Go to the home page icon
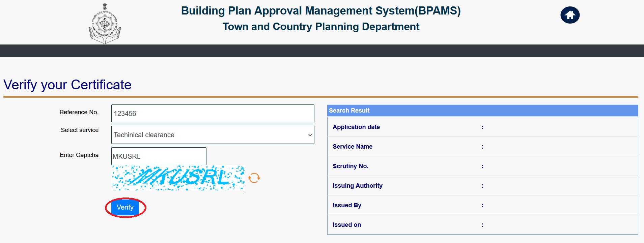The height and width of the screenshot is (243, 644). point(570,15)
